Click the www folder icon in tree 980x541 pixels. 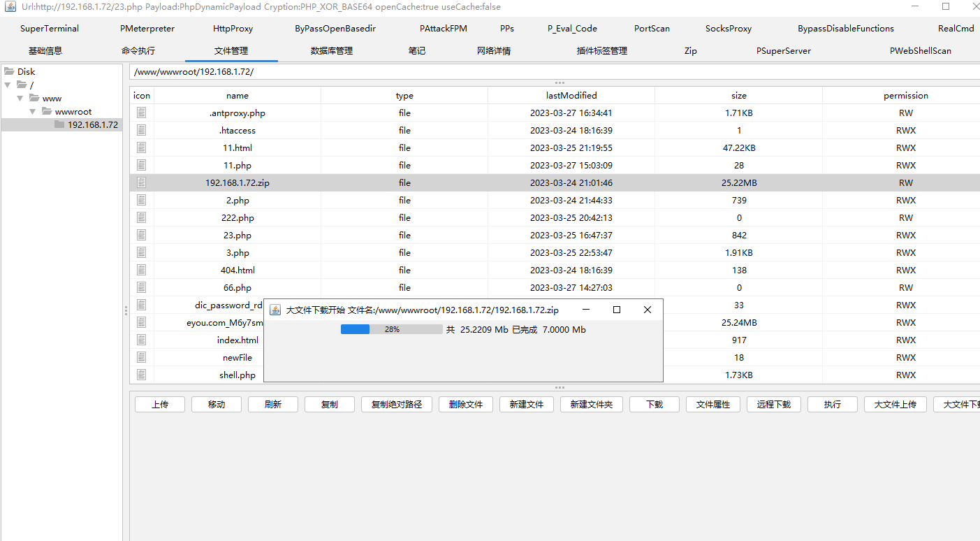coord(34,98)
